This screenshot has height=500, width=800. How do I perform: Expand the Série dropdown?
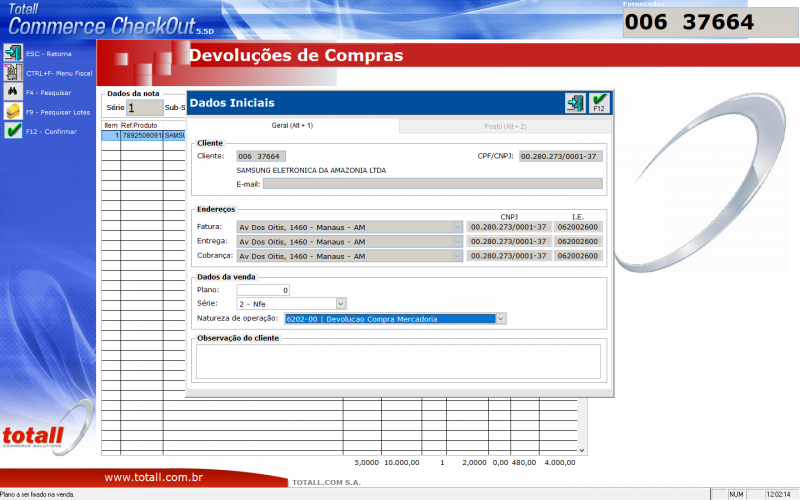click(x=340, y=303)
